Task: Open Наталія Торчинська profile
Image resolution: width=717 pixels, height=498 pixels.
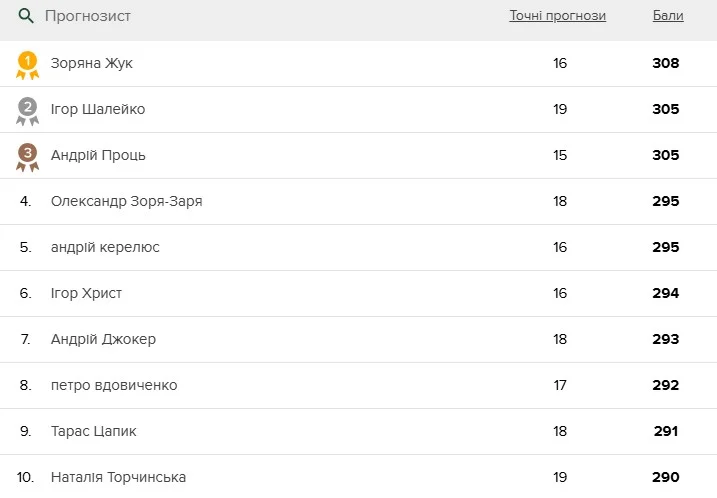Action: pyautogui.click(x=118, y=477)
